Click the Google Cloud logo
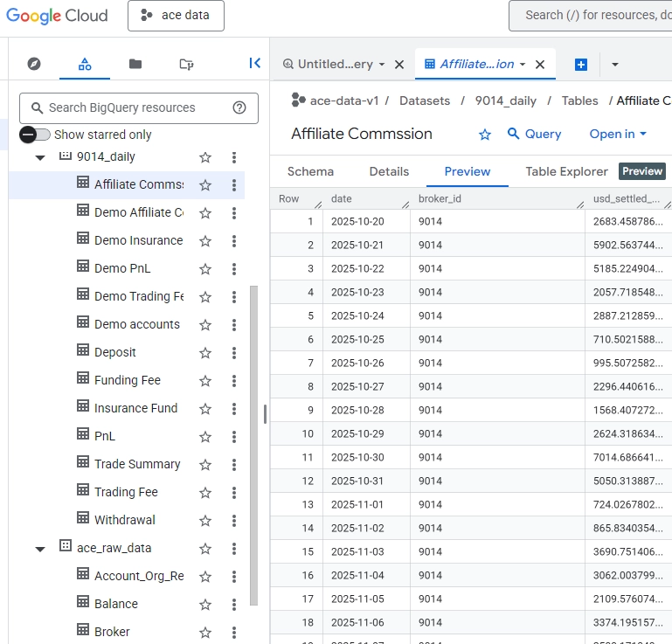The height and width of the screenshot is (644, 672). coord(57,16)
